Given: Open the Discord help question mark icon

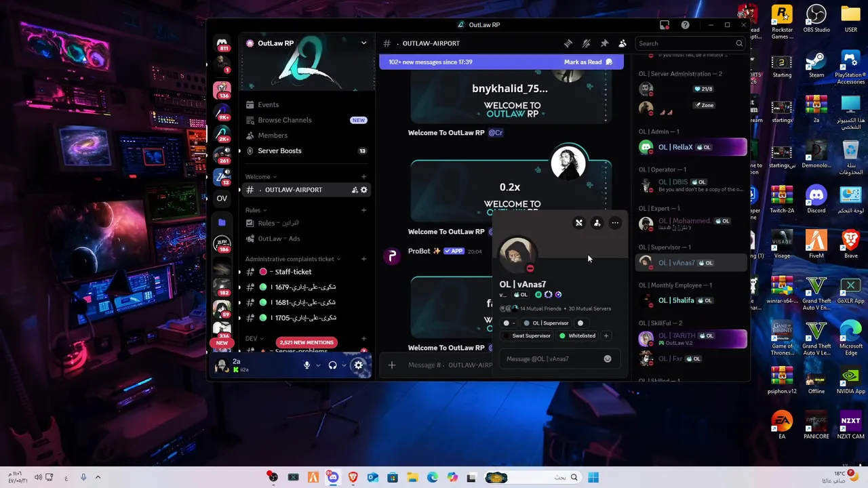Looking at the screenshot, I should tap(686, 25).
